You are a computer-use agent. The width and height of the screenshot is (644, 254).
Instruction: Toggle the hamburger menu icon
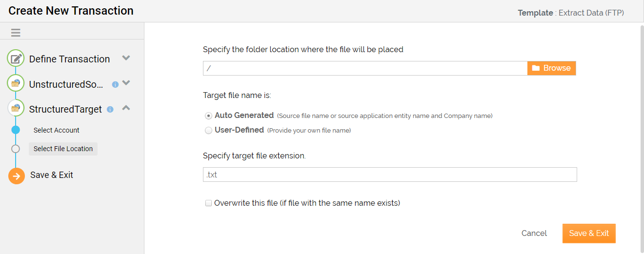pos(16,33)
